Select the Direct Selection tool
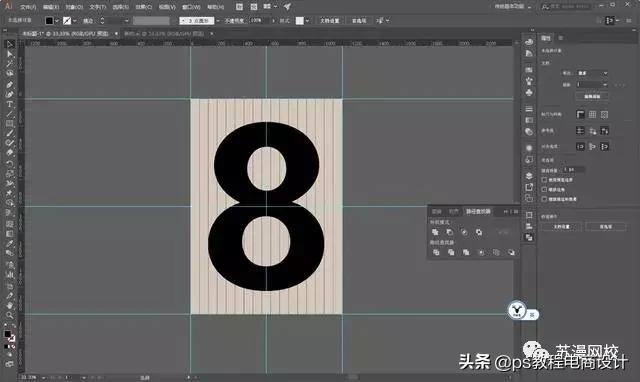 [x=10, y=54]
